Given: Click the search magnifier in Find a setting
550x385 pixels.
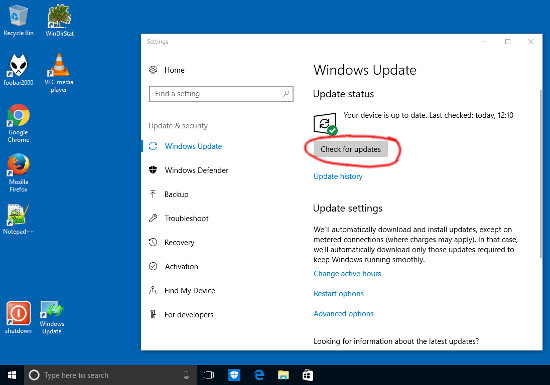Looking at the screenshot, I should click(x=286, y=94).
